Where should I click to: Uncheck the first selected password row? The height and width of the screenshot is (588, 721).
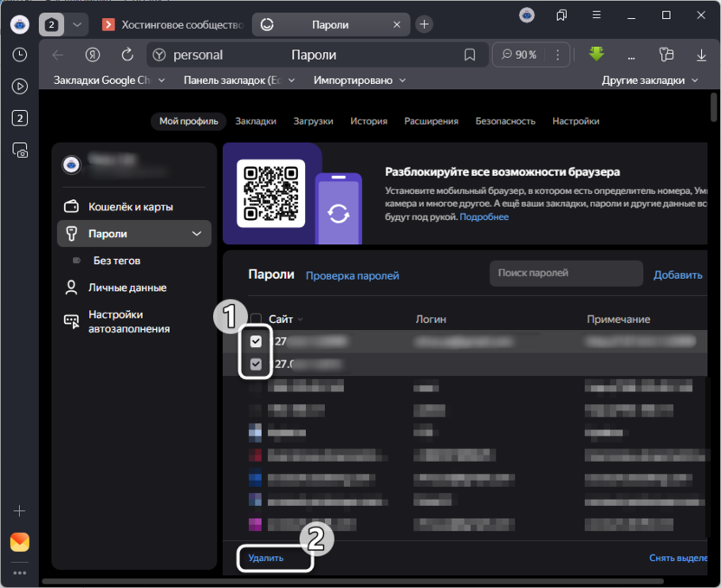[x=256, y=341]
